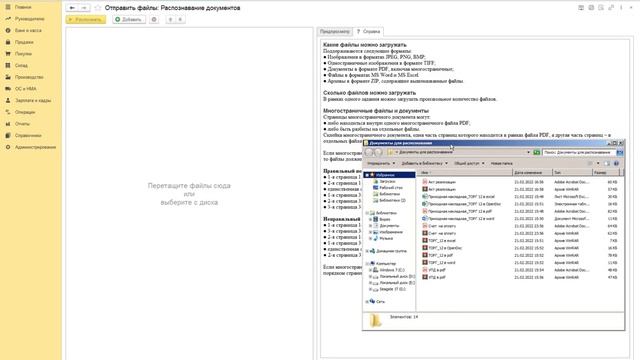
Task: Go forward with the 1C forward arrow
Action: pyautogui.click(x=84, y=8)
